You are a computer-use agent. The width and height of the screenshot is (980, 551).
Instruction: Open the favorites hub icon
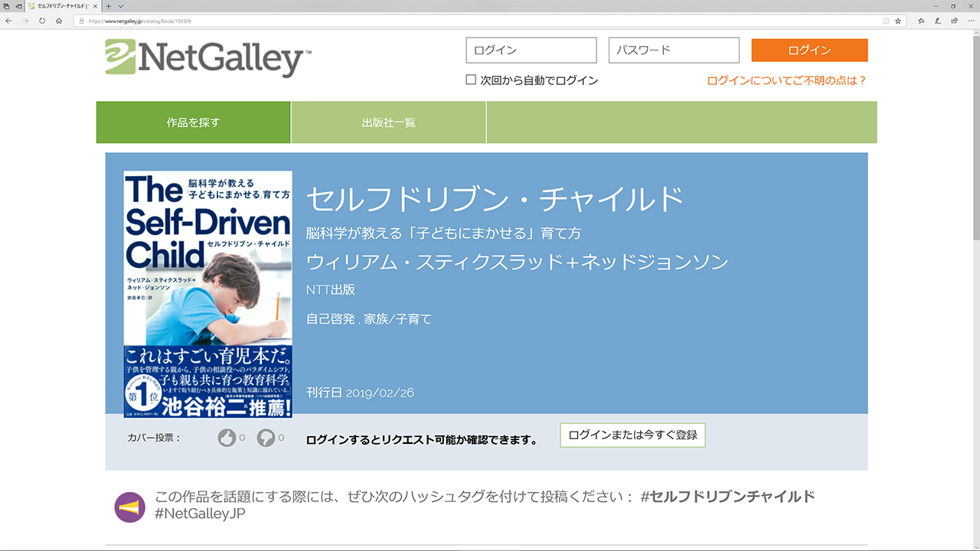(x=921, y=21)
